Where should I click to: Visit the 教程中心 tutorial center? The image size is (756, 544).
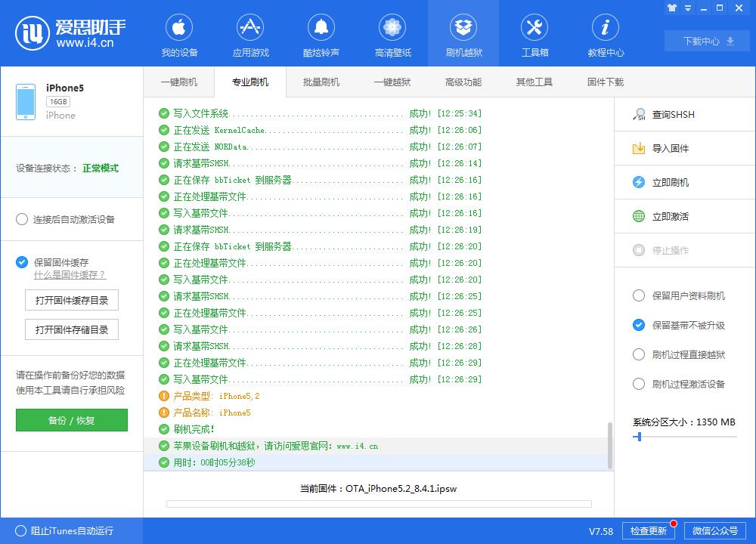tap(605, 33)
